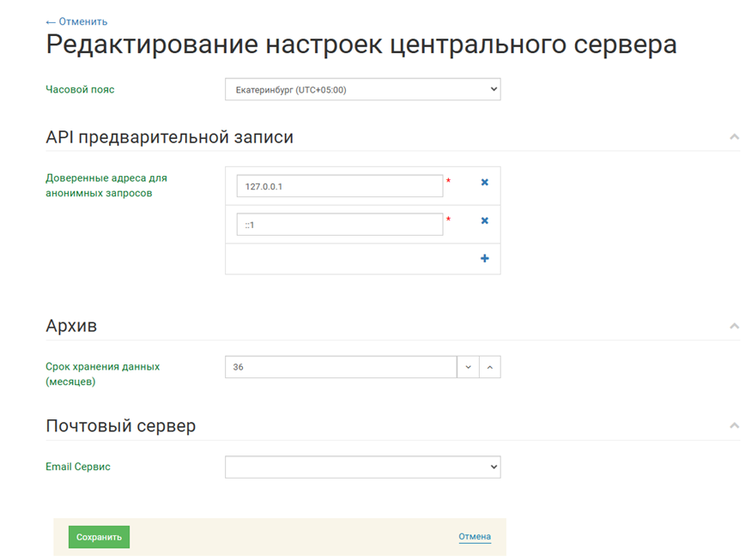Click the Архив section heading
This screenshot has height=560, width=751.
pyautogui.click(x=71, y=326)
